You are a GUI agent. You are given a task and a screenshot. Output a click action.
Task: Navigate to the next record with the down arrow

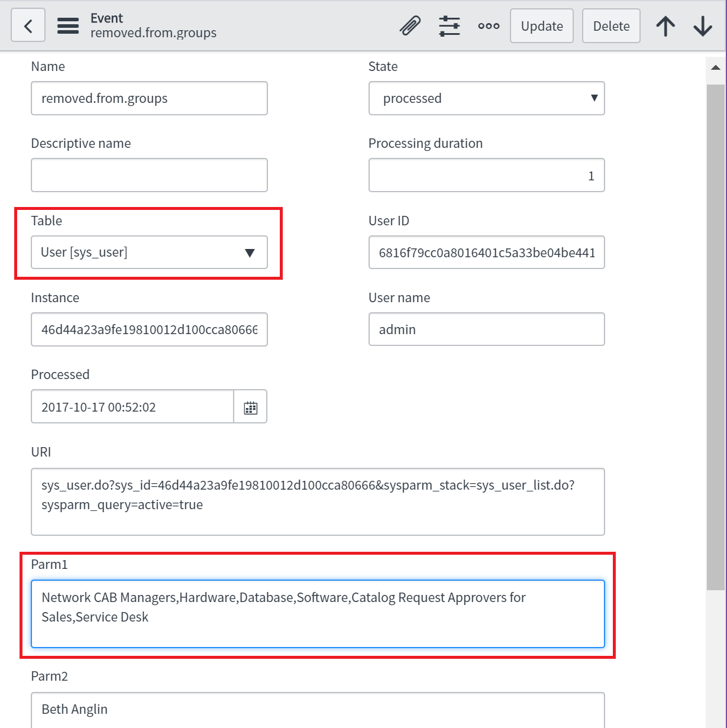click(x=702, y=26)
